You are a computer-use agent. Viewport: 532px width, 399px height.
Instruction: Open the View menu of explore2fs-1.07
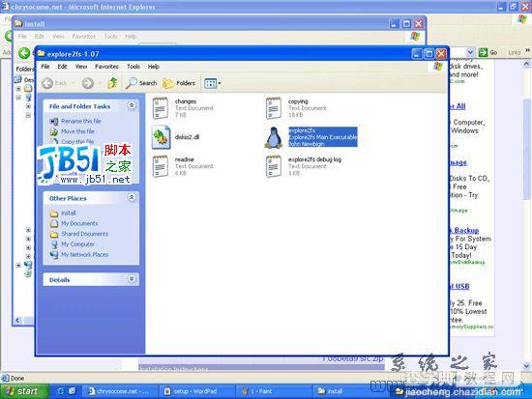[x=81, y=67]
